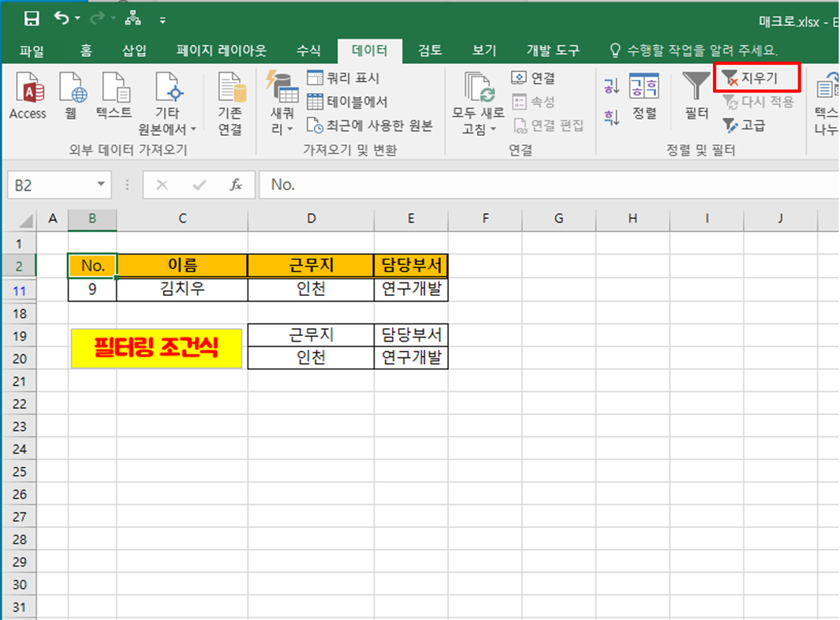Open the Customize Quick Access Toolbar dropdown
The height and width of the screenshot is (620, 840).
[x=162, y=21]
